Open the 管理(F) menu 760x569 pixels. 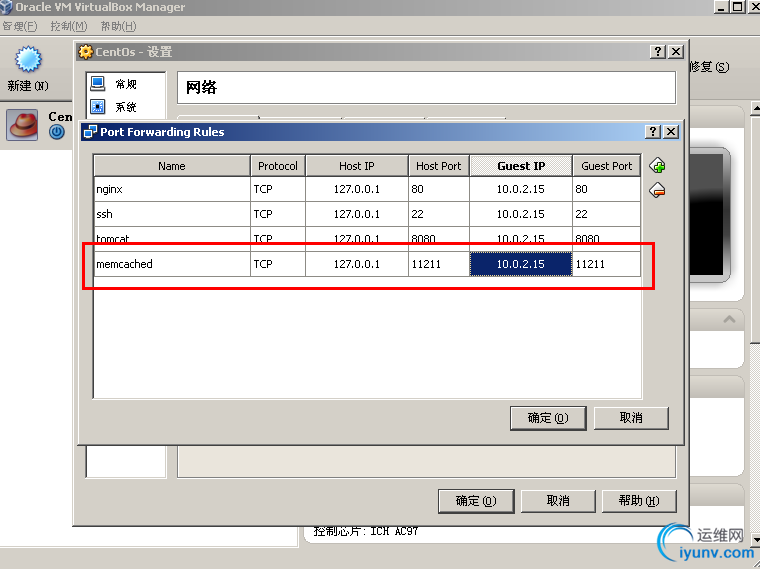(x=20, y=26)
